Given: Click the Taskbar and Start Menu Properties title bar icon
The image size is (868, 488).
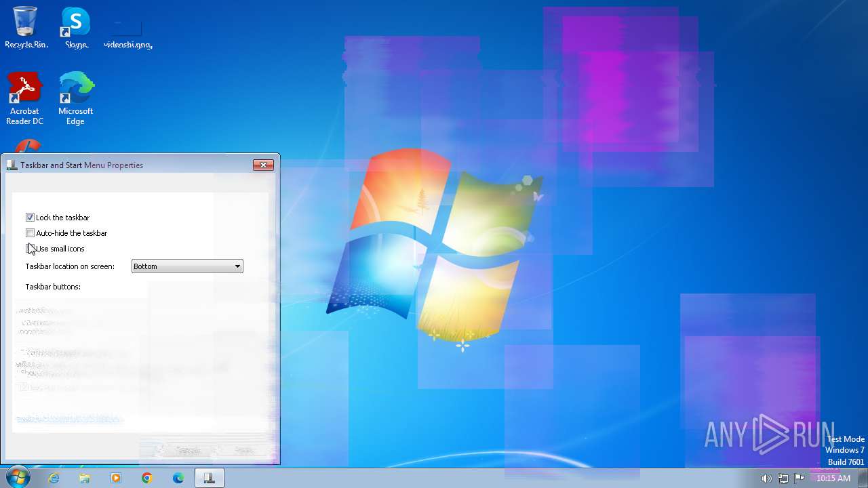Looking at the screenshot, I should 12,165.
